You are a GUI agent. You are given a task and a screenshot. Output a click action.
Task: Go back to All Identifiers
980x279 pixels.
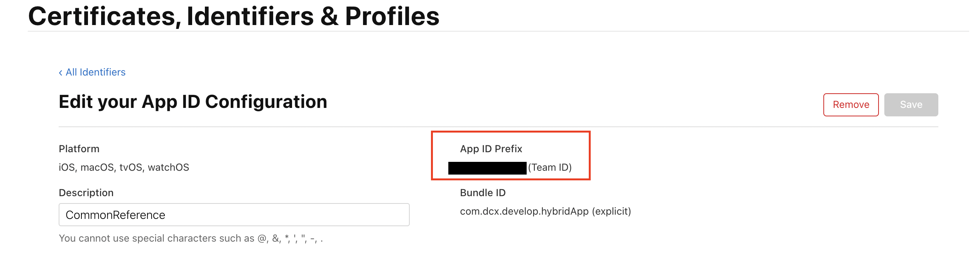[95, 72]
